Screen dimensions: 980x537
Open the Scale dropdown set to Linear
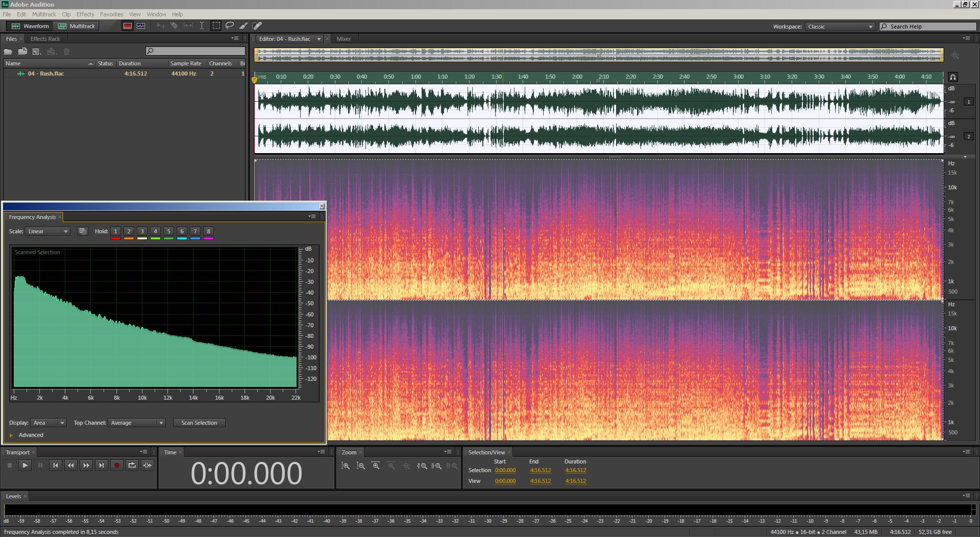click(48, 232)
